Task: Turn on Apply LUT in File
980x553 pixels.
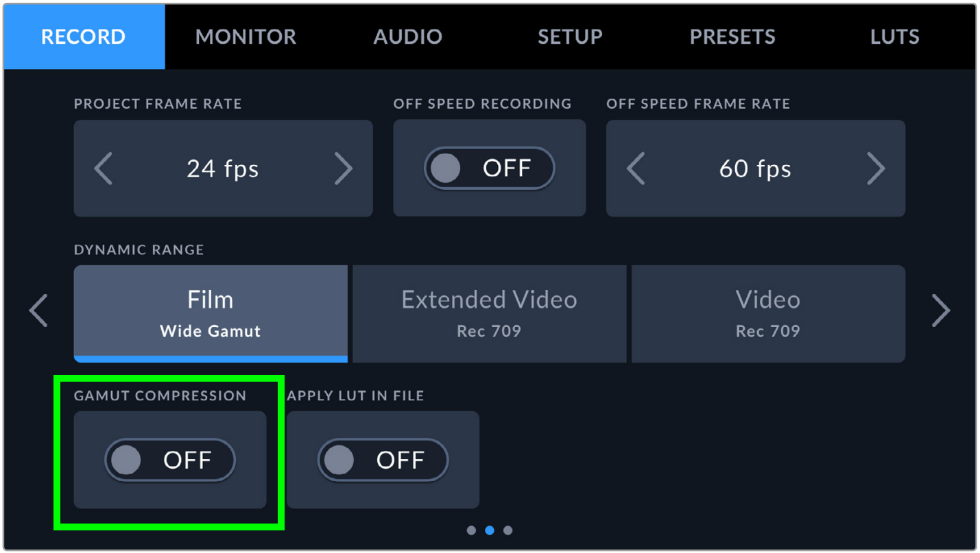Action: (383, 460)
